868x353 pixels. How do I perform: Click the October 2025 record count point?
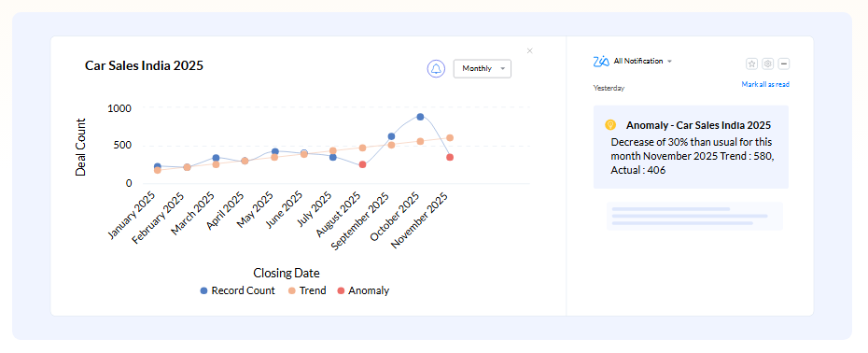420,117
